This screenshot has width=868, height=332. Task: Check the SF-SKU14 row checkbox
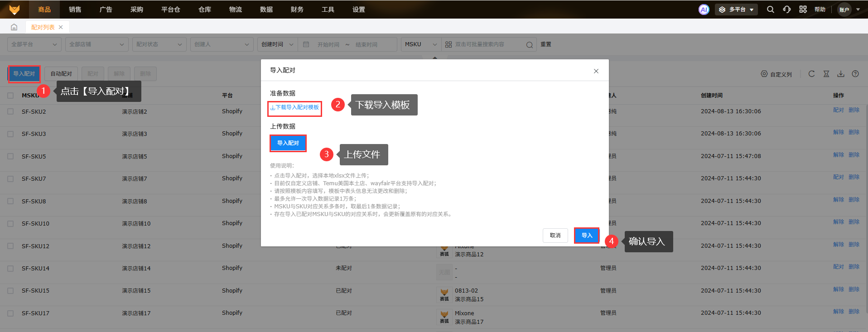pyautogui.click(x=10, y=269)
